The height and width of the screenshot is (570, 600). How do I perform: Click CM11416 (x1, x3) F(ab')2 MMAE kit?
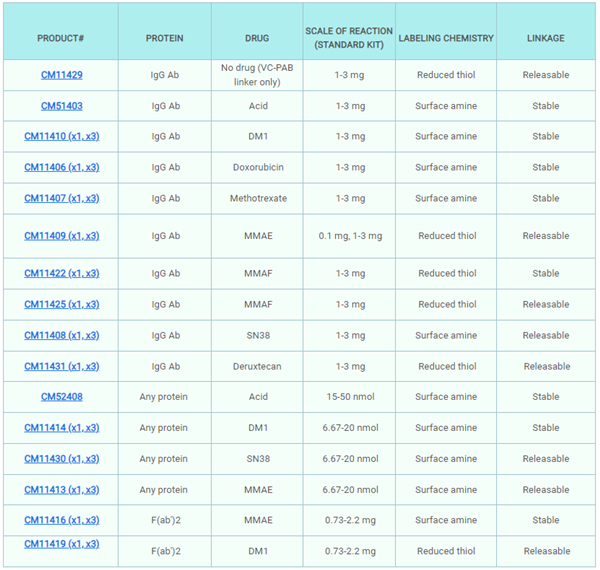coord(61,521)
